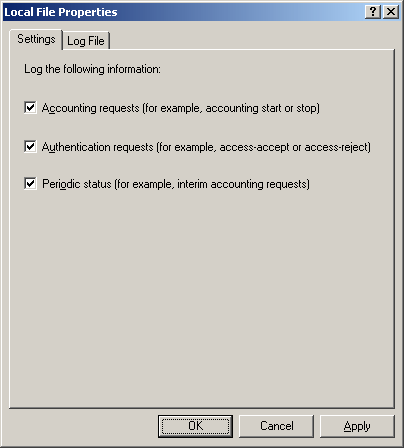
Task: Click the 'Periodic status' label text
Action: click(x=76, y=184)
